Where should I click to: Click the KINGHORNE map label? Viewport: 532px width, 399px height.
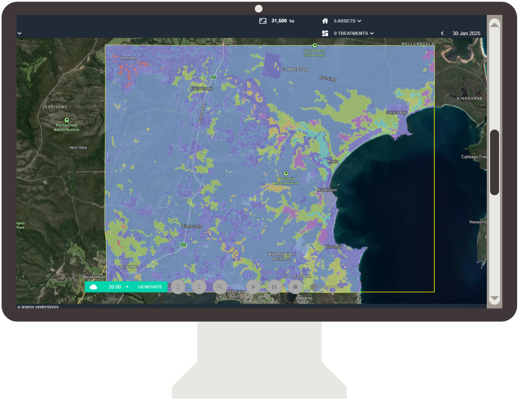(x=470, y=98)
